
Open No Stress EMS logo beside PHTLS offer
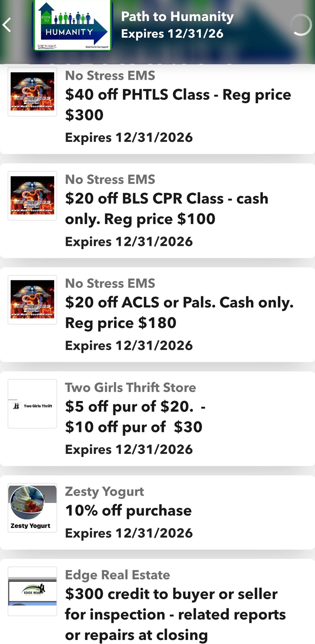pyautogui.click(x=32, y=91)
